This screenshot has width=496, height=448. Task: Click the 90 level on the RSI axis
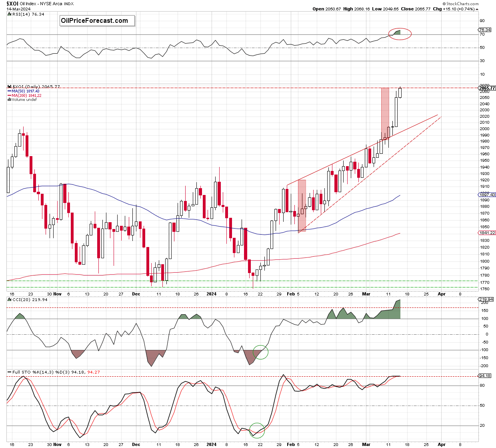pos(482,21)
